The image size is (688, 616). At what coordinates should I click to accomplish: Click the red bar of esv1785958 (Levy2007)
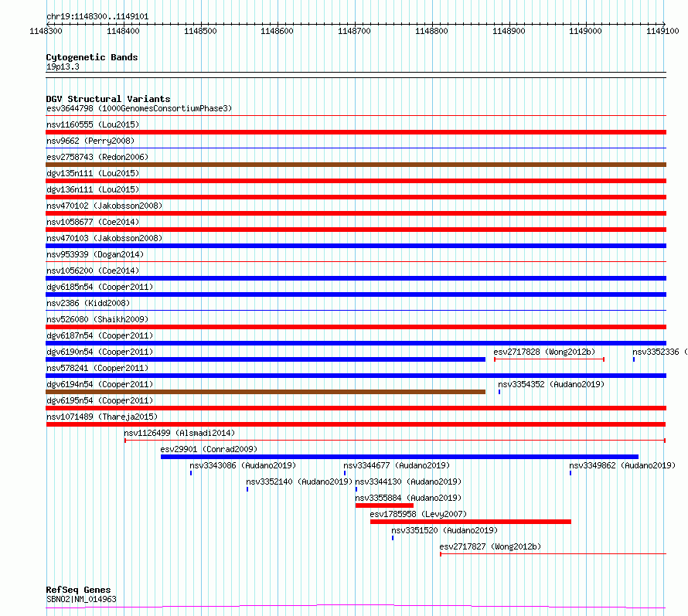pos(471,522)
